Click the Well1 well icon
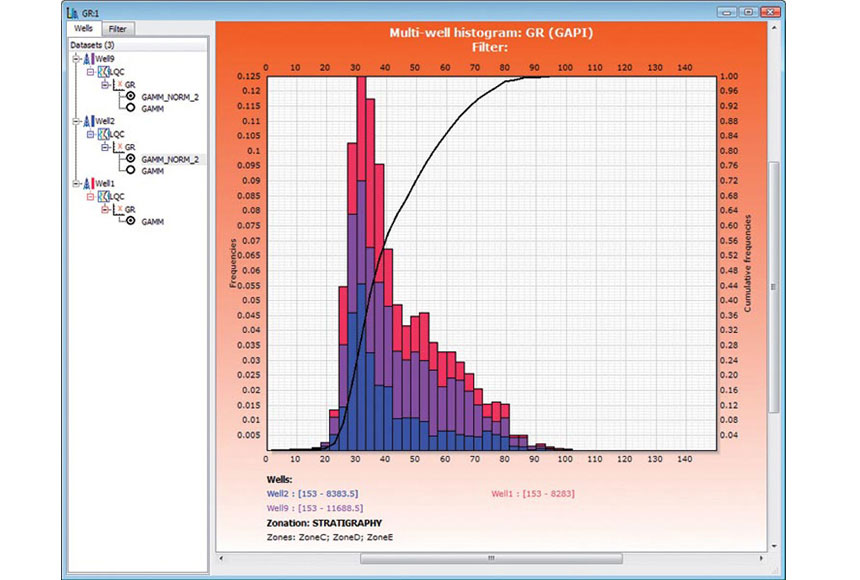The width and height of the screenshot is (860, 580). [x=89, y=181]
